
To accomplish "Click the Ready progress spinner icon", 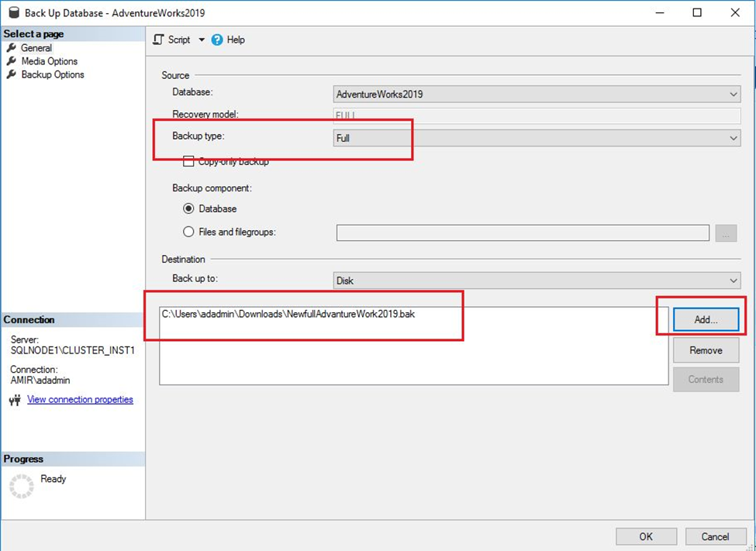I will pos(22,483).
